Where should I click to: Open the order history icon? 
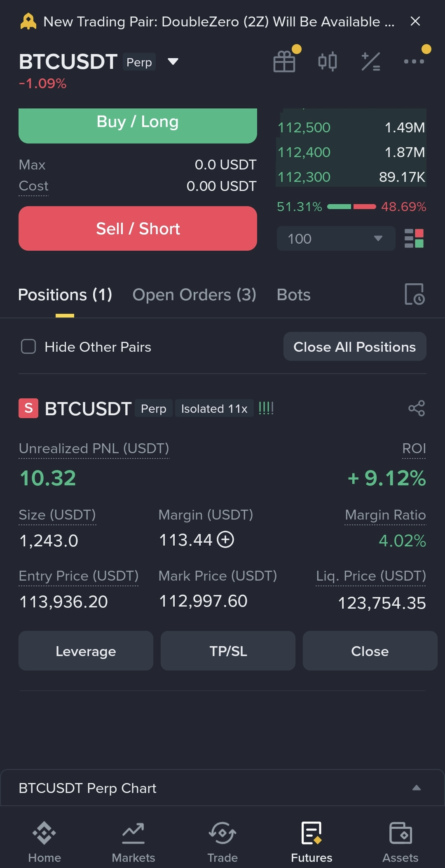tap(415, 294)
